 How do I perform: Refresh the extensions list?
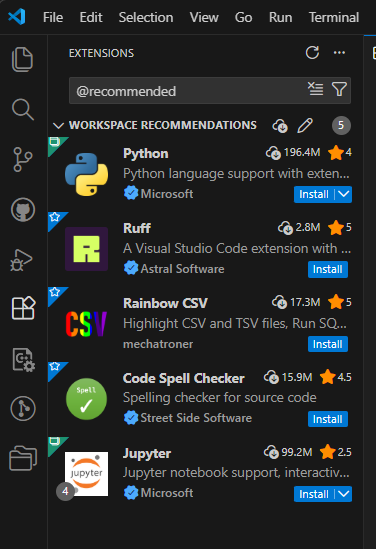coord(312,53)
